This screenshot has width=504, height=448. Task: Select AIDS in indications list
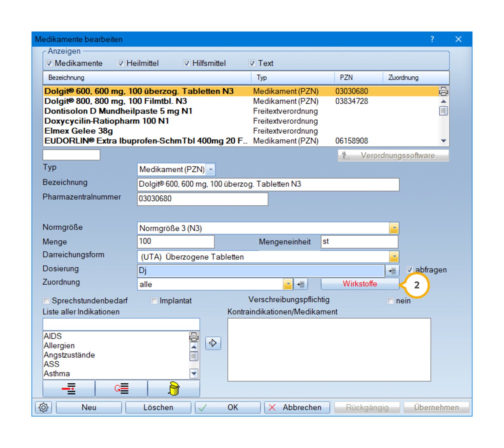pos(116,336)
